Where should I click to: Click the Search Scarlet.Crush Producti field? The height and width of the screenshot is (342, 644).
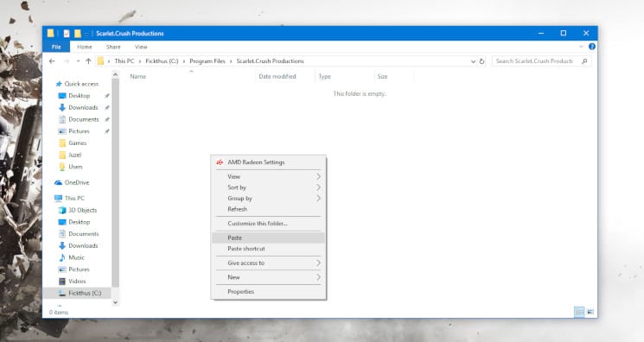pos(541,61)
